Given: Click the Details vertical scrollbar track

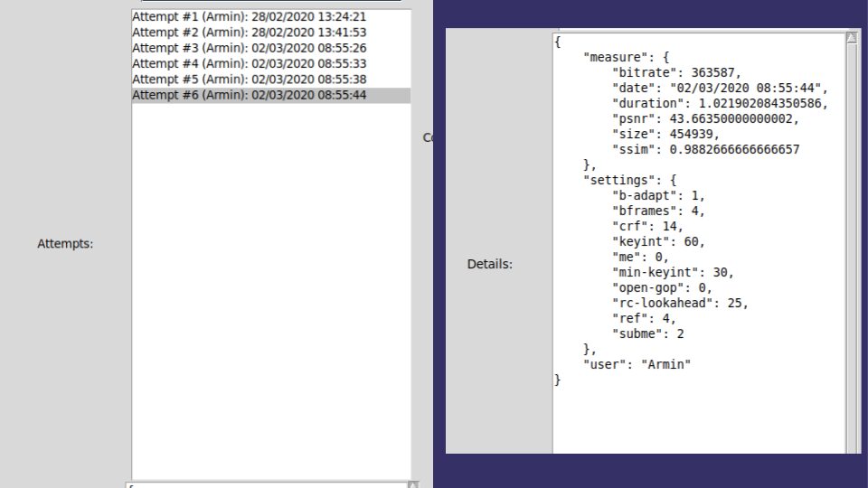Looking at the screenshot, I should [852, 249].
